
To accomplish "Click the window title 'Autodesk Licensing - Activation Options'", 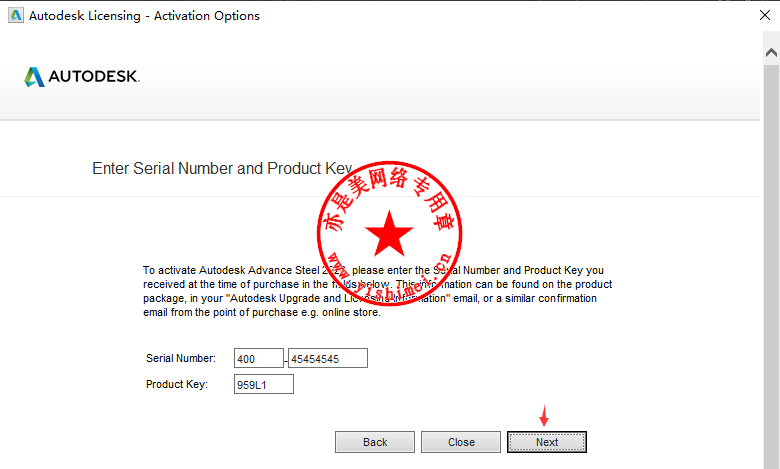I will tap(144, 16).
